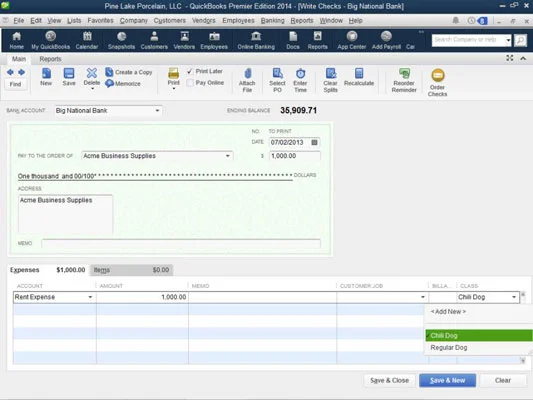Open Employees center icon
The height and width of the screenshot is (400, 533).
214,40
